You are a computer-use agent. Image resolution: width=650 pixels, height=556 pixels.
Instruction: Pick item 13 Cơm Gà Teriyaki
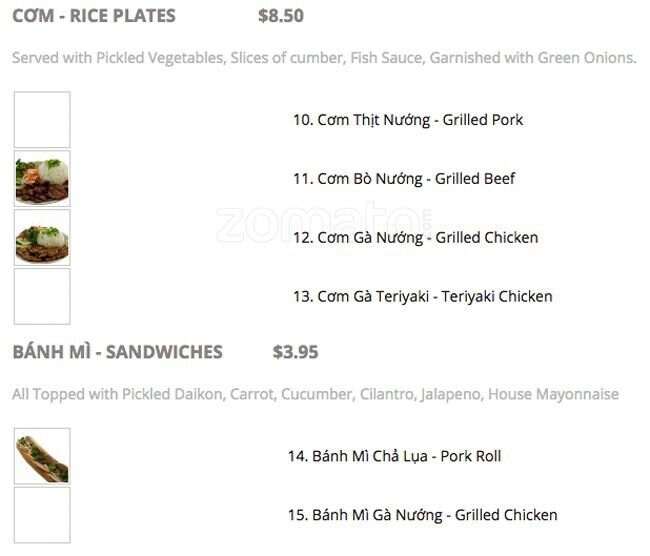point(421,297)
